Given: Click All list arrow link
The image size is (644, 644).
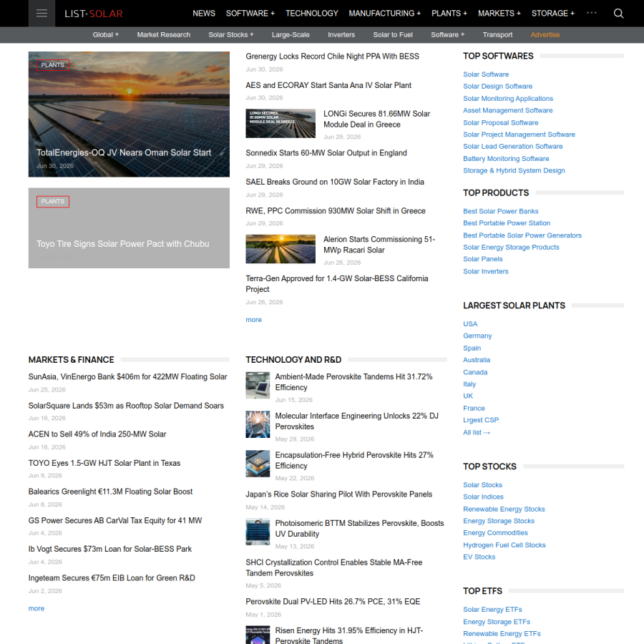Looking at the screenshot, I should point(477,432).
